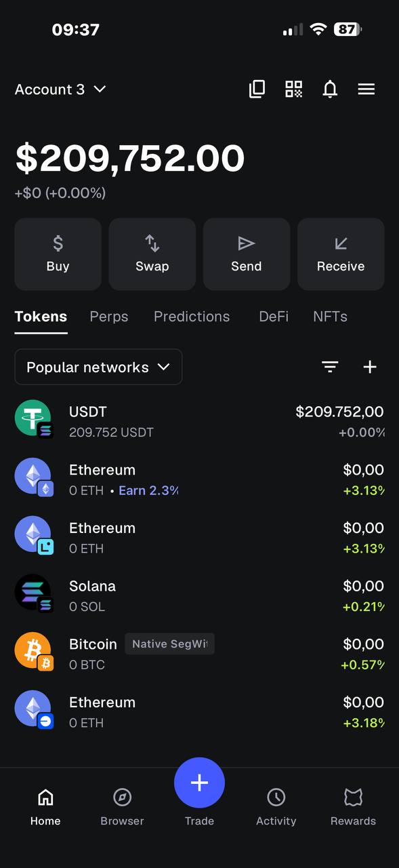
Task: Open the Popular networks dropdown
Action: point(98,367)
